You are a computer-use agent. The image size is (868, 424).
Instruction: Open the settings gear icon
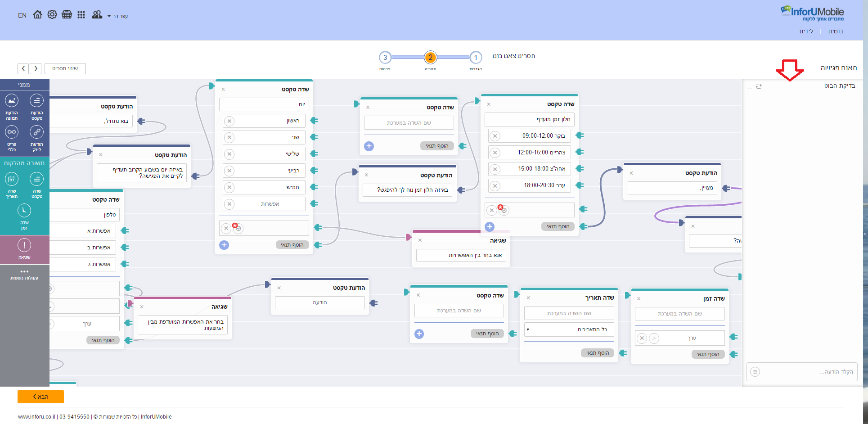click(52, 15)
